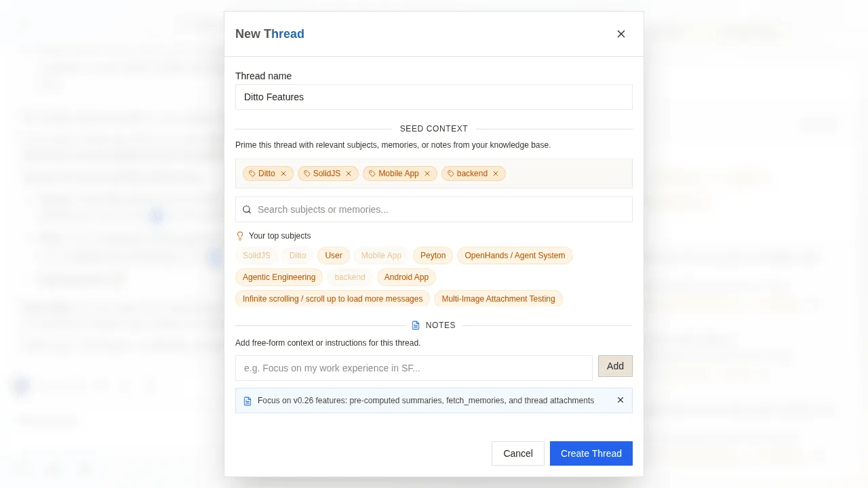868x488 pixels.
Task: Toggle the "Peyton" subject chip
Action: pos(433,256)
